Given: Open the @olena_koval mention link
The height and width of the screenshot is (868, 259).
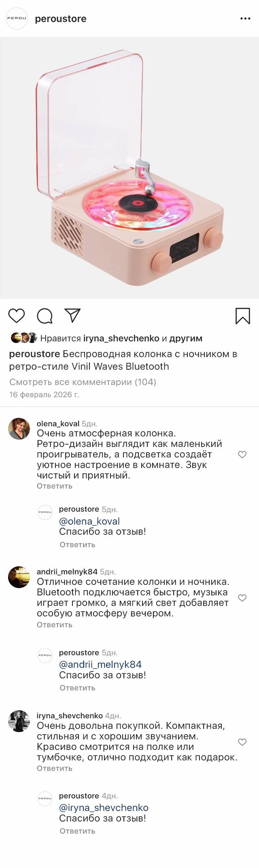Looking at the screenshot, I should [x=89, y=521].
